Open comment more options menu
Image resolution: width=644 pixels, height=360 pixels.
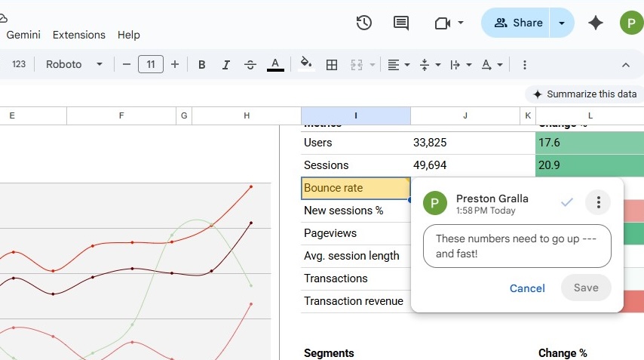(599, 202)
